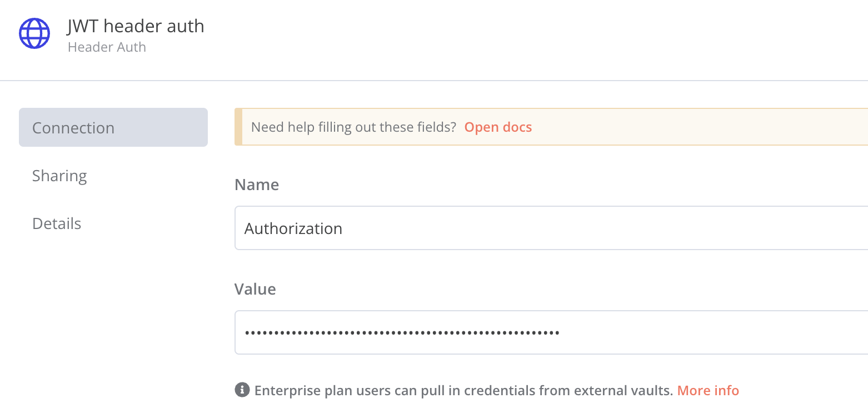Screen dimensions: 868x418
Task: Click the orange accent stripe of help banner
Action: coord(238,127)
